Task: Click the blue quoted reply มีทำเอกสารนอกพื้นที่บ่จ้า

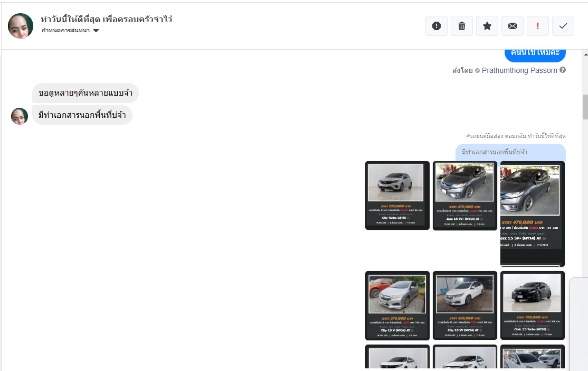Action: pos(510,152)
